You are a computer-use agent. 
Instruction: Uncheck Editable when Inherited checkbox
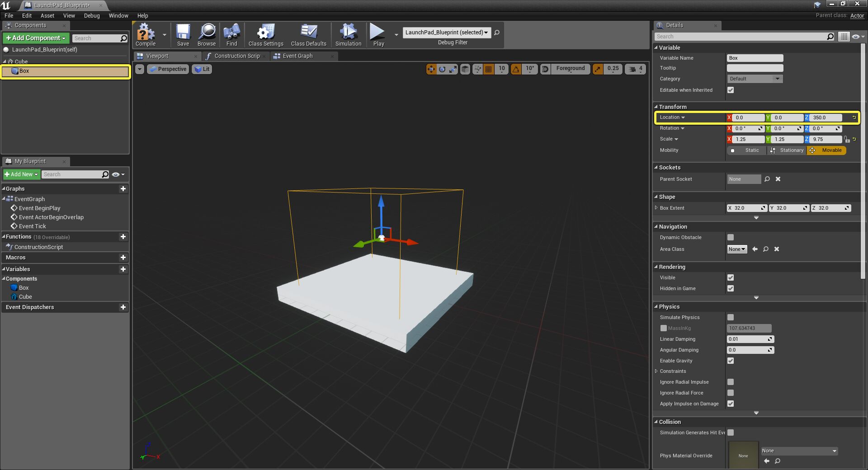(x=731, y=90)
